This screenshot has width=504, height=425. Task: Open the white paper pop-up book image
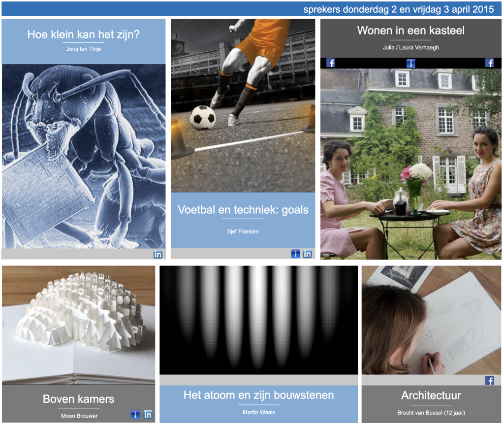pos(79,325)
